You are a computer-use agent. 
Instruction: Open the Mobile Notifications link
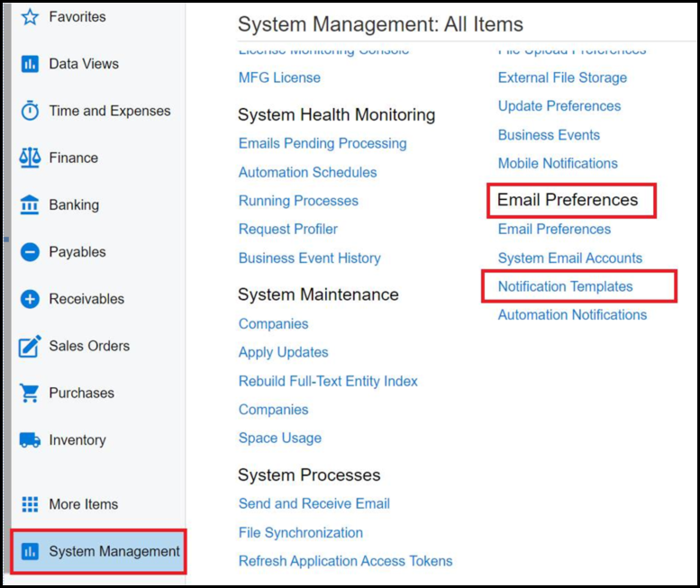coord(558,163)
